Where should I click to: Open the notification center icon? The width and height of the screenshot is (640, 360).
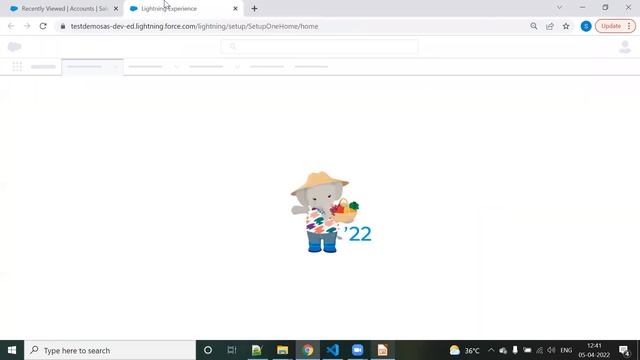624,350
